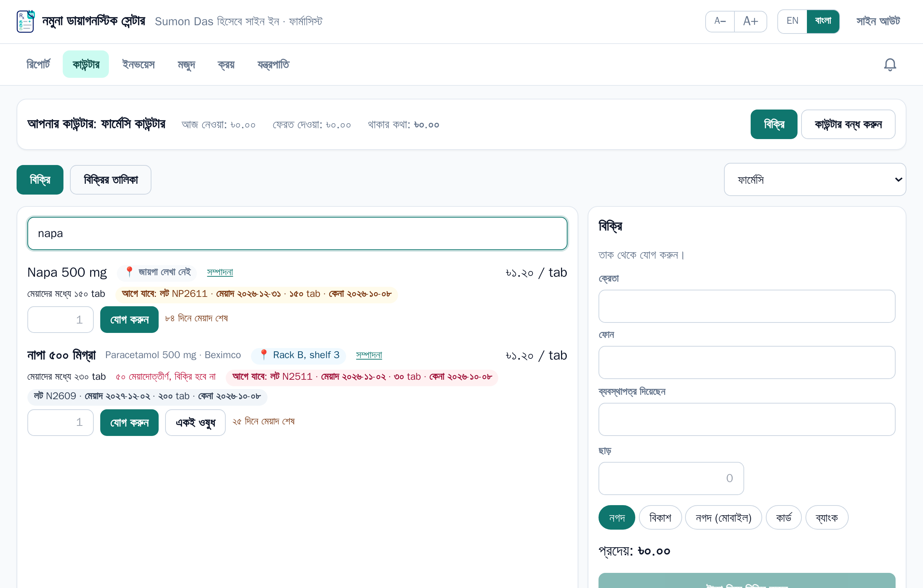Select বিকাশ payment method
Screen dimensions: 923x588
click(660, 517)
